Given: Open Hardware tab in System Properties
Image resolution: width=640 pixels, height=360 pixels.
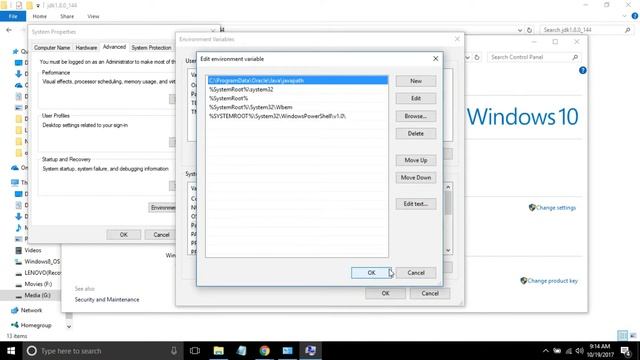Looking at the screenshot, I should point(86,48).
